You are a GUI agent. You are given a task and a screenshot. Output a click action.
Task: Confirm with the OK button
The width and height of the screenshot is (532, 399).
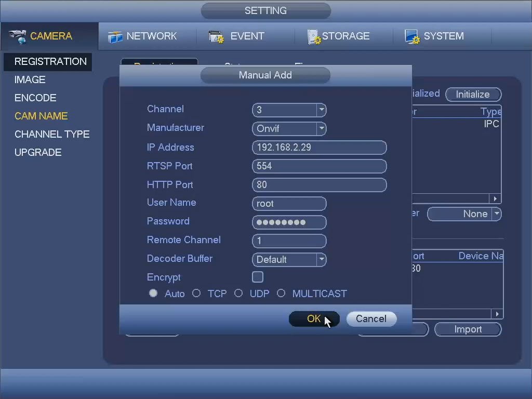[314, 319]
